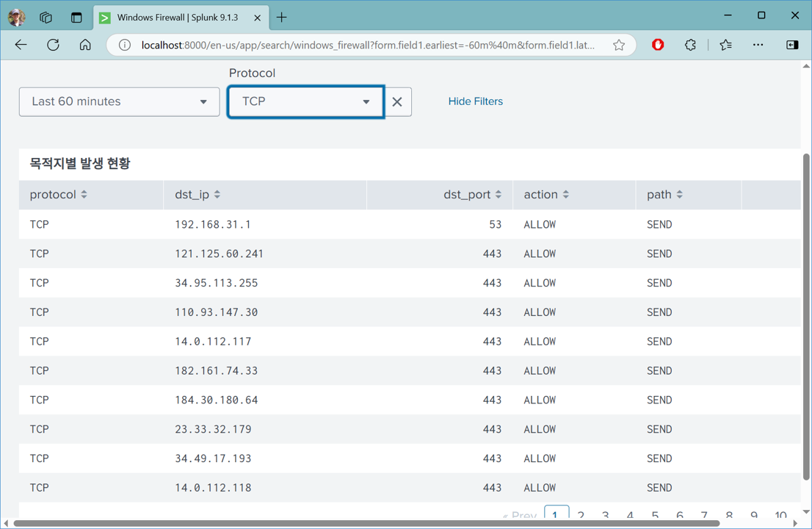Click the 목적지별 발생 현황 panel title
This screenshot has height=529, width=812.
click(x=80, y=164)
